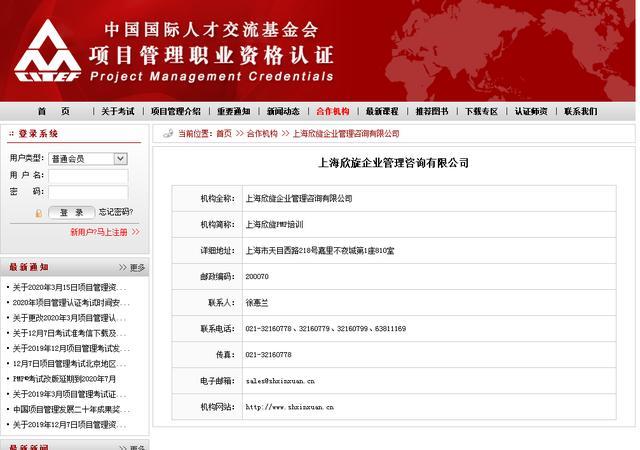Open notice 2020年项目管理认证考试时间安...
Image resolution: width=640 pixels, height=450 pixels.
tap(69, 303)
